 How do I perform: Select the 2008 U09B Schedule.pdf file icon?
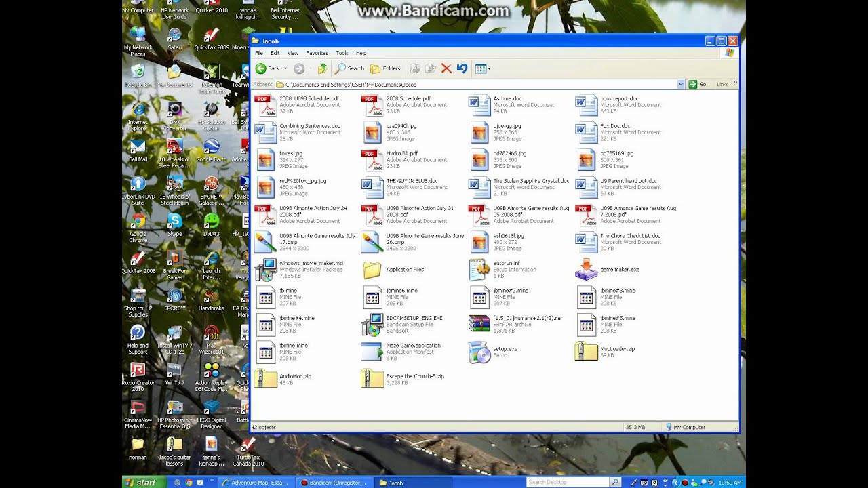click(x=265, y=105)
